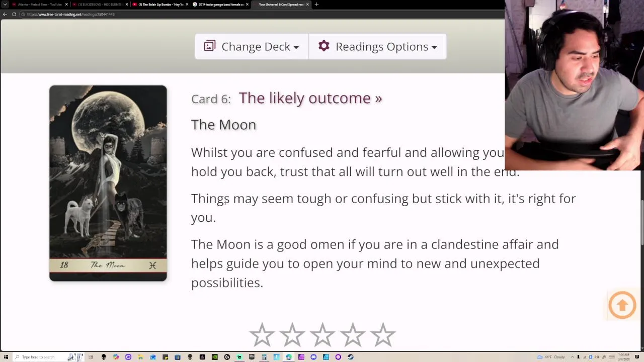Open the 44°F Cloudy weather widget
The width and height of the screenshot is (644, 362).
(x=551, y=357)
